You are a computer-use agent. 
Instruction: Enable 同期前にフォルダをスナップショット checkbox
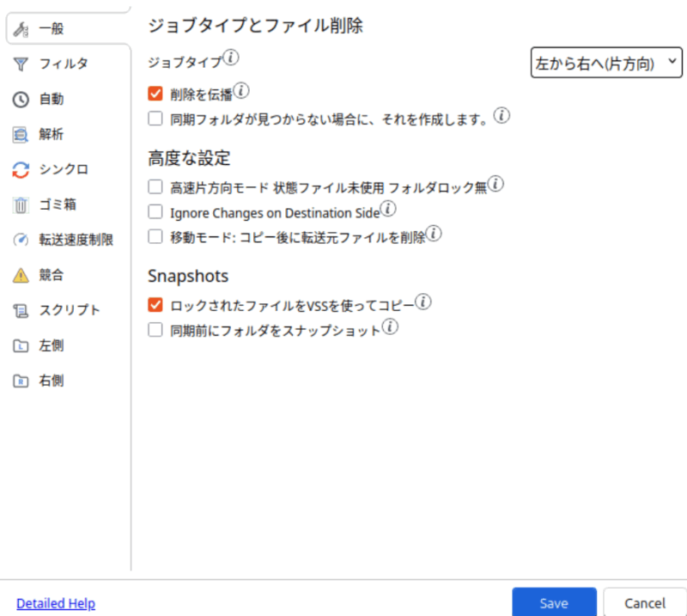point(155,329)
